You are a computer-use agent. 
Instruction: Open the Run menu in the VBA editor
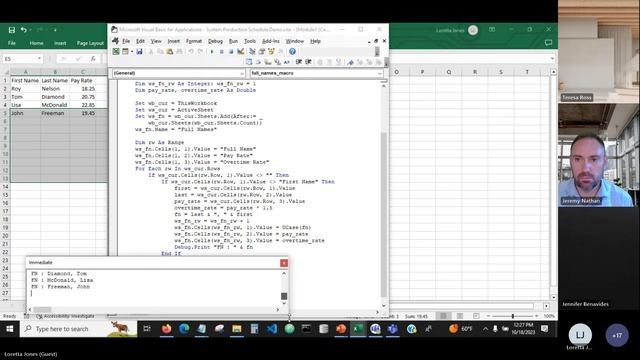pyautogui.click(x=233, y=41)
